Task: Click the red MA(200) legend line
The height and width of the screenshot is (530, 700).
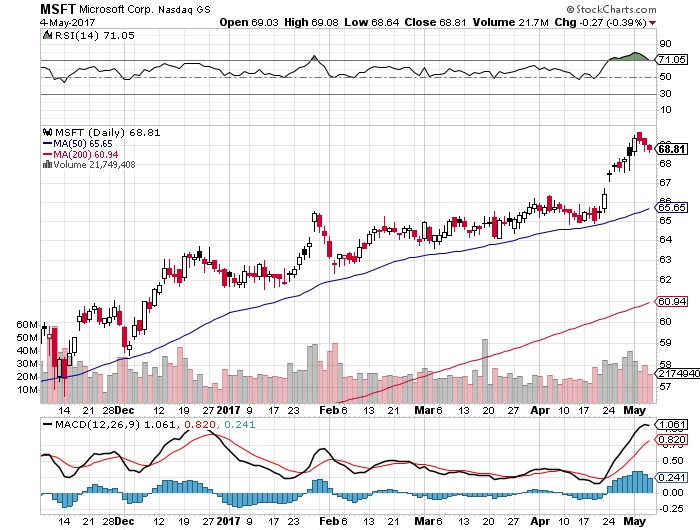Action: click(x=47, y=154)
